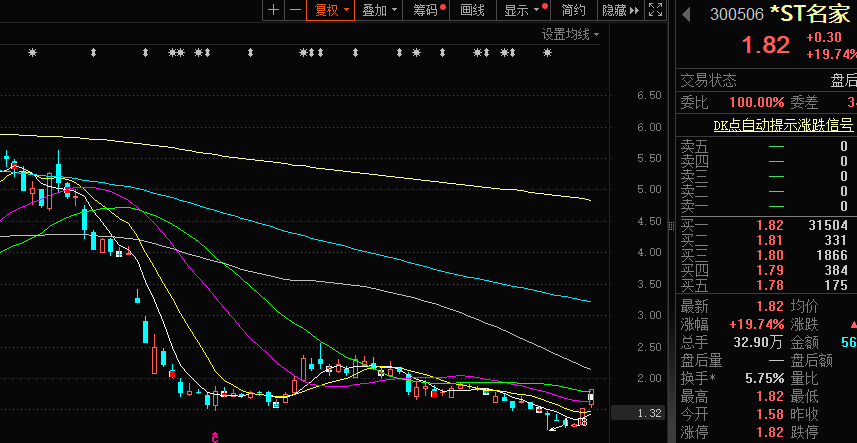Click the DK点自动提示涨跌信号 link

coord(782,126)
